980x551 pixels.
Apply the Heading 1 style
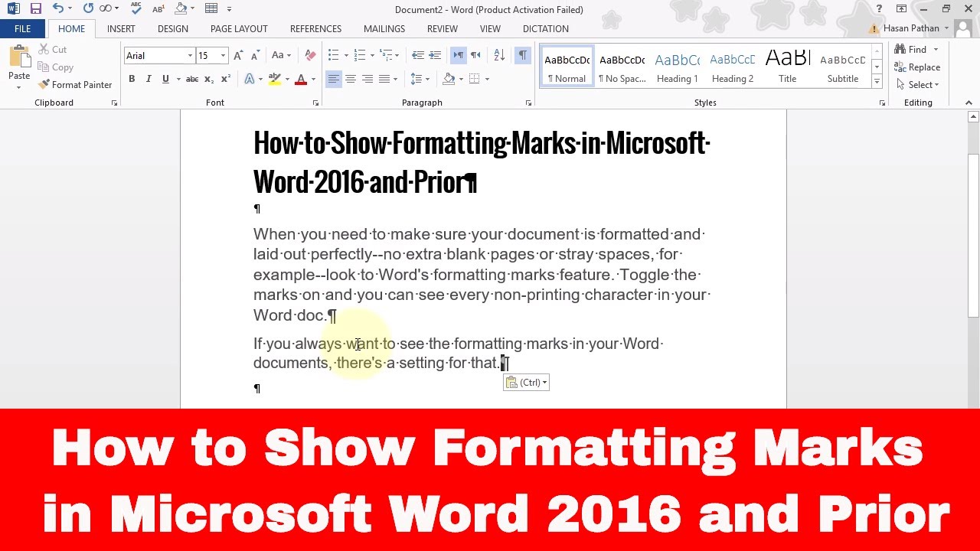click(x=678, y=67)
